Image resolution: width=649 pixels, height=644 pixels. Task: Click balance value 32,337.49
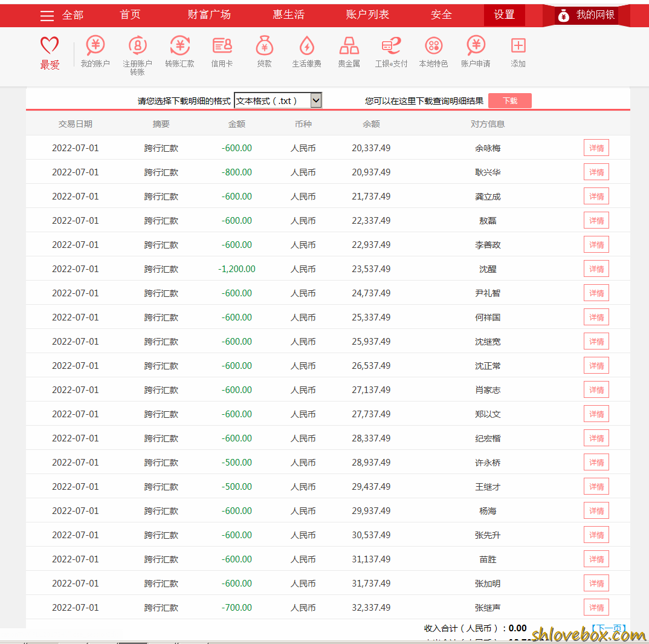(371, 608)
